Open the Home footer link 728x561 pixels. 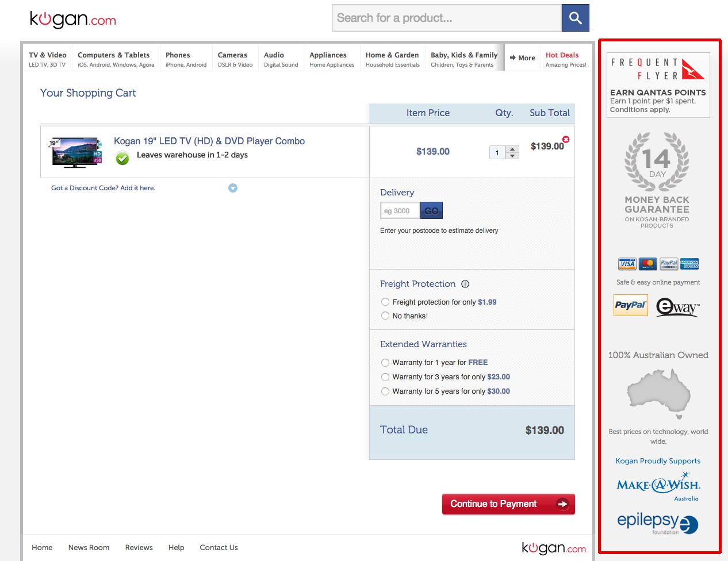[42, 548]
